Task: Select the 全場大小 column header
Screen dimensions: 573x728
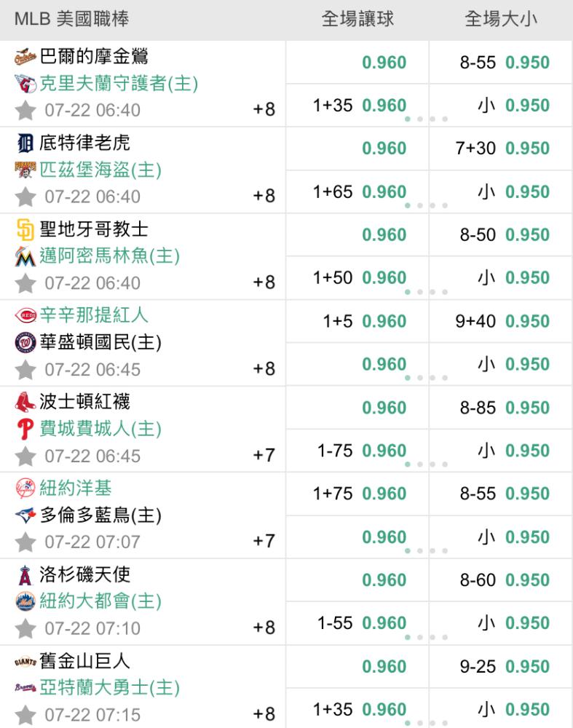Action: click(501, 20)
